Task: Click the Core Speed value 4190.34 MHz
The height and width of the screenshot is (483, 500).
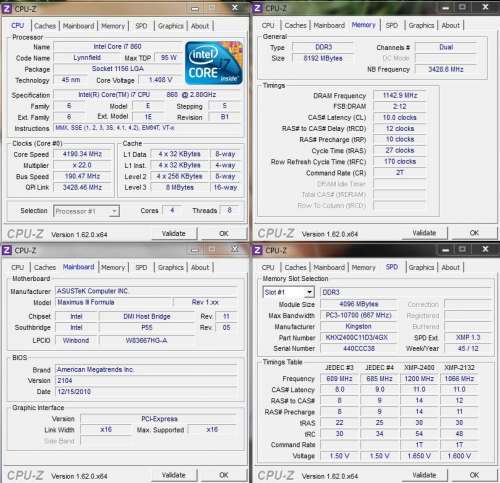Action: [82, 154]
